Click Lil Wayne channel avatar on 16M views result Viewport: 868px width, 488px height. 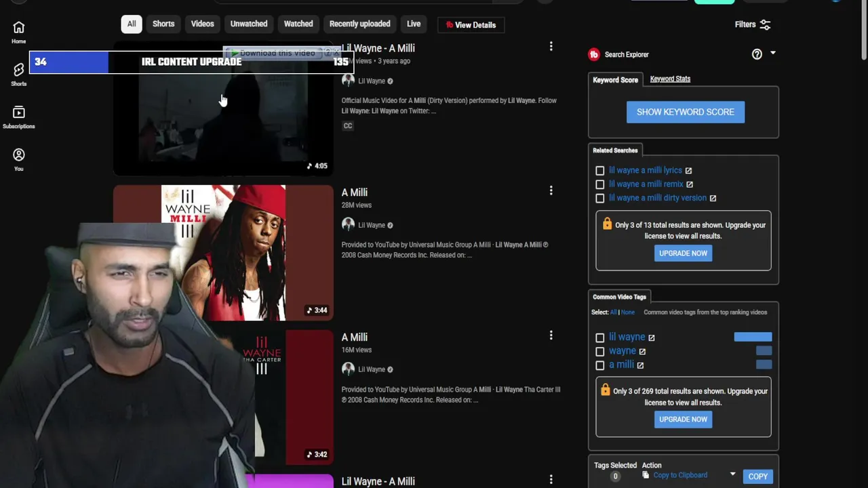tap(348, 369)
